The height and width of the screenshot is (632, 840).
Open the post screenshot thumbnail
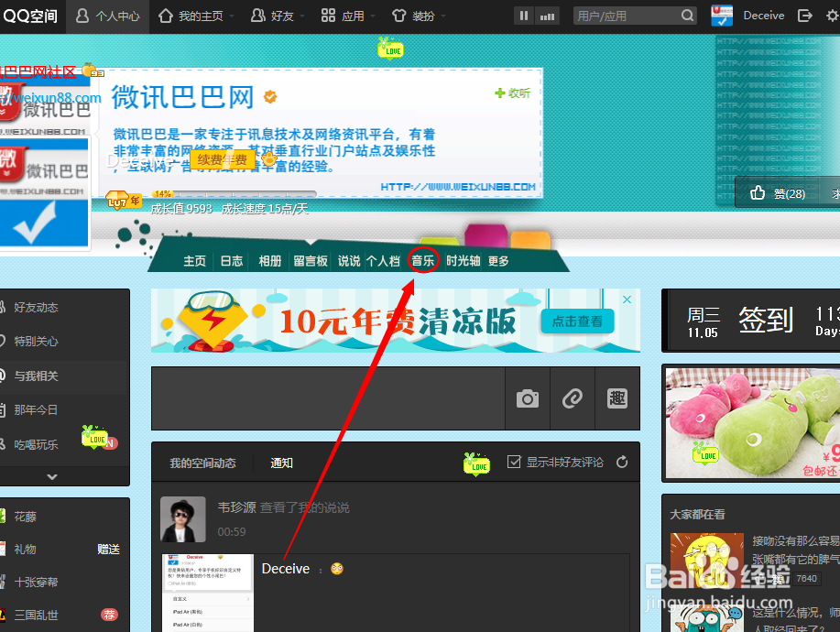click(x=208, y=593)
